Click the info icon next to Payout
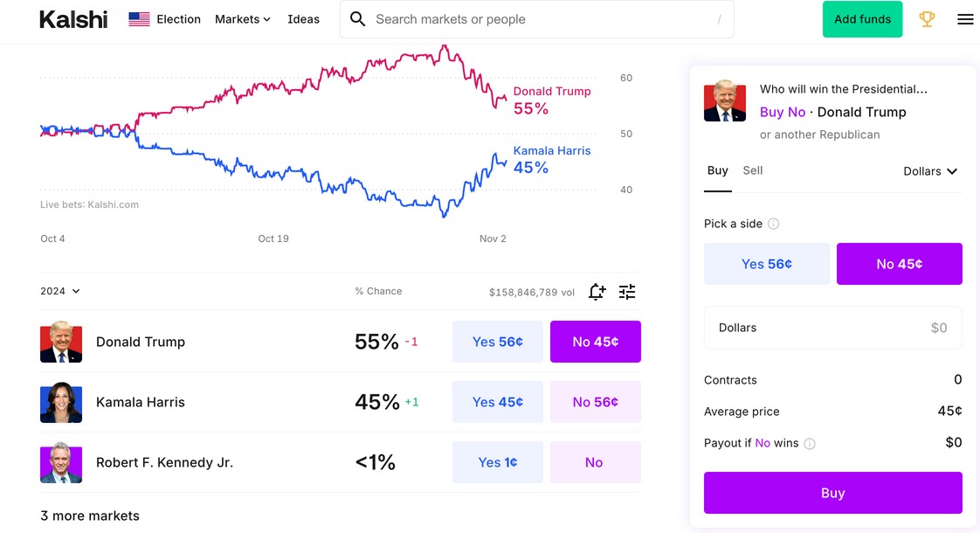The height and width of the screenshot is (533, 980). (x=810, y=444)
